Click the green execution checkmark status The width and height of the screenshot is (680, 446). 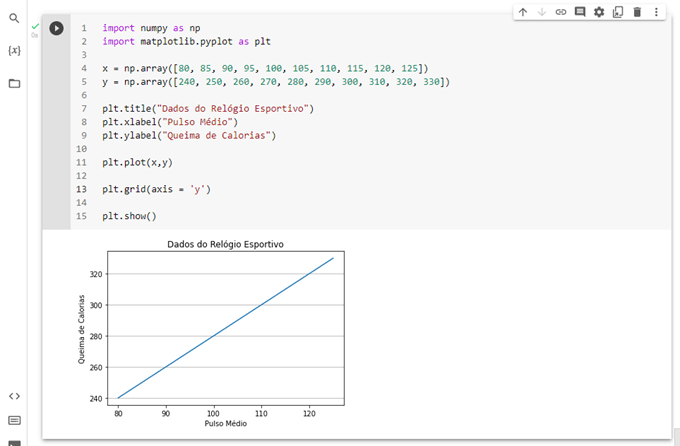point(35,25)
